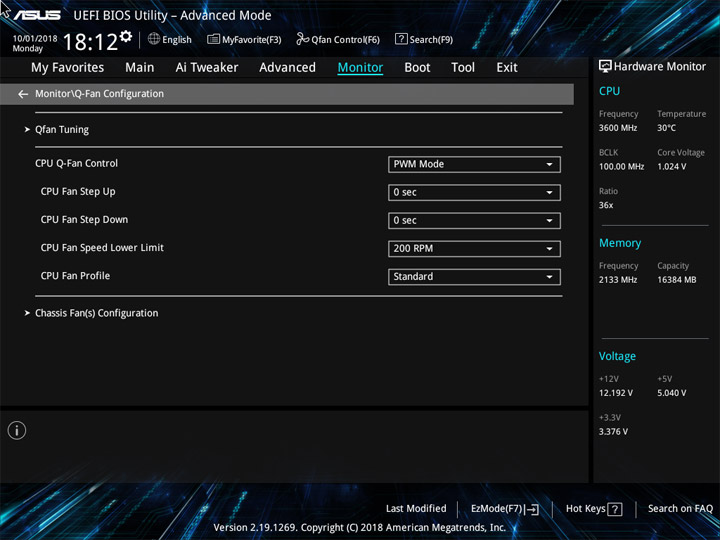Open the CPU Fan Step Down dropdown
Screen dimensions: 720x540
474,220
